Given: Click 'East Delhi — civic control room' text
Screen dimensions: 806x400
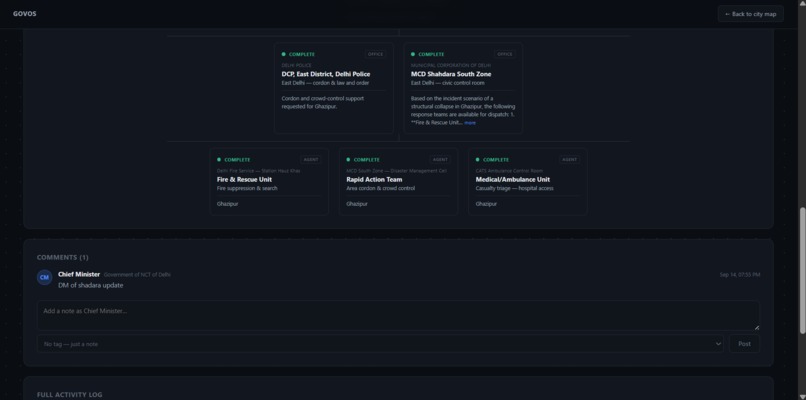Looking at the screenshot, I should pyautogui.click(x=448, y=83).
